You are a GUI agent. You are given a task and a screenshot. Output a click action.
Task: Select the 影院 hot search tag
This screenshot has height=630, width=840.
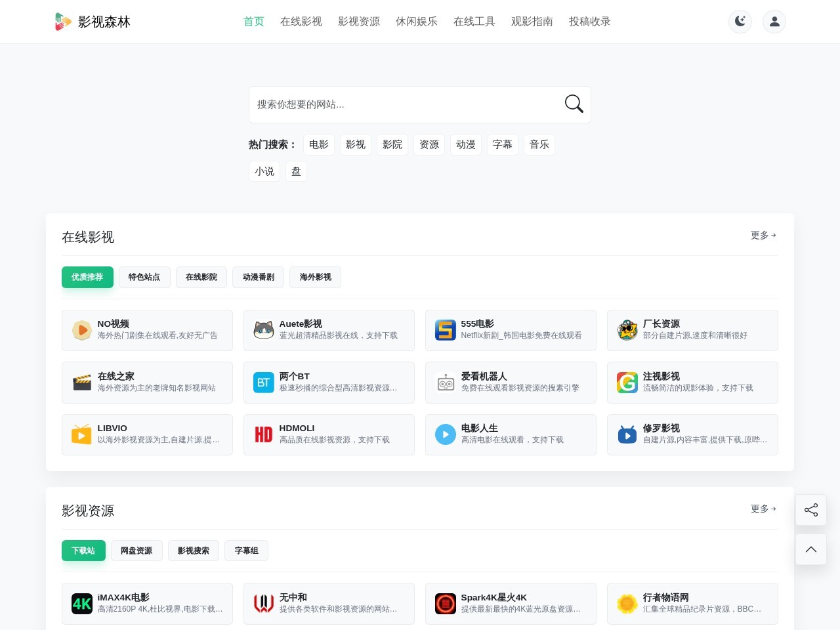(392, 144)
